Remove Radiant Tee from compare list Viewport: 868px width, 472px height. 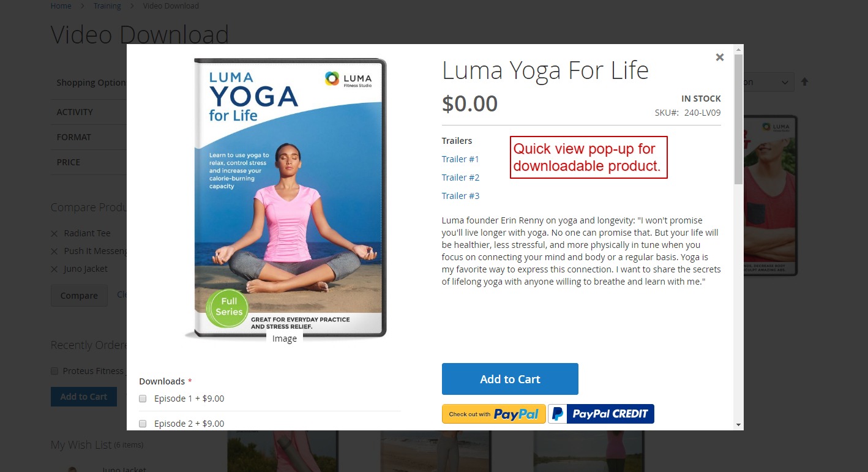click(54, 234)
